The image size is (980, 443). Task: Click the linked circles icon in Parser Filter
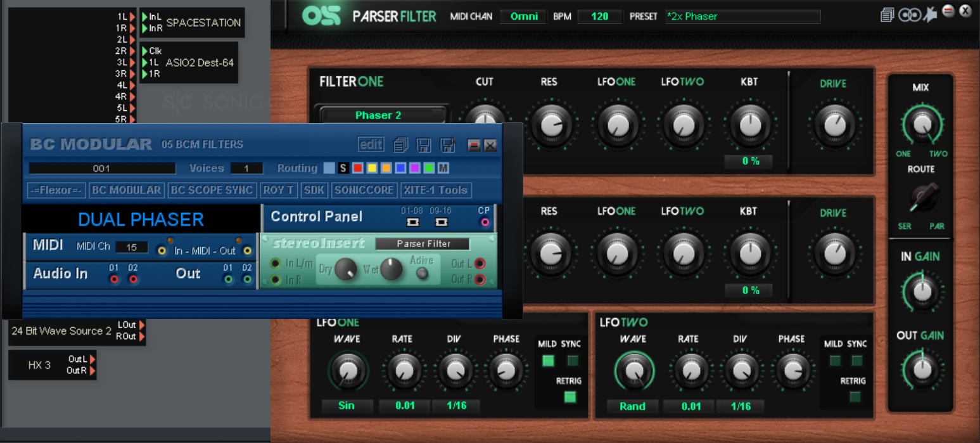click(x=909, y=15)
